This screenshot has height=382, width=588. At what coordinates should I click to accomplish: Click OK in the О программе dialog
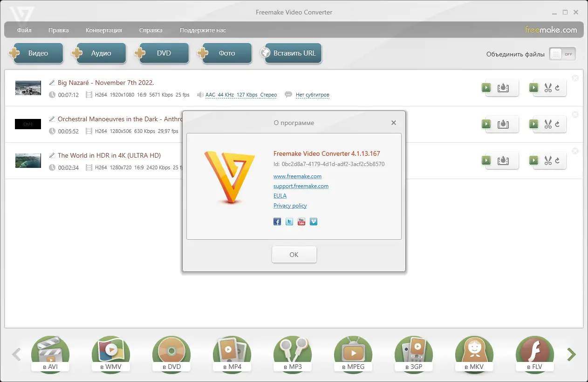294,255
